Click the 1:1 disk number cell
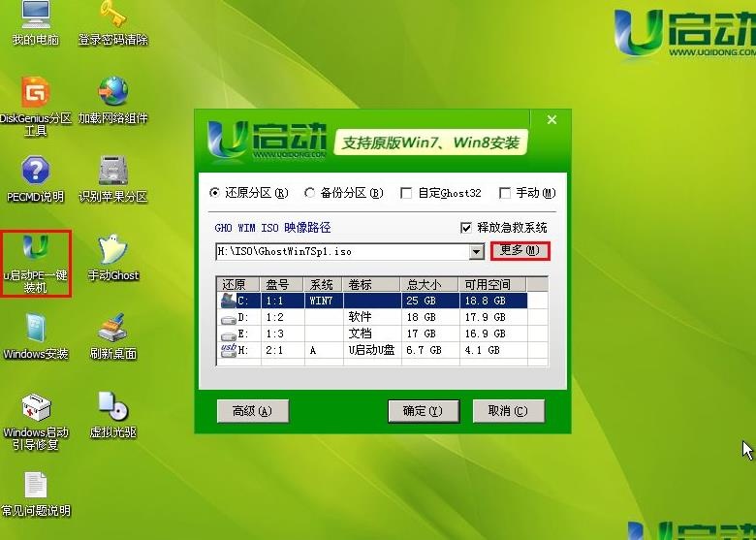The image size is (756, 540). point(283,301)
